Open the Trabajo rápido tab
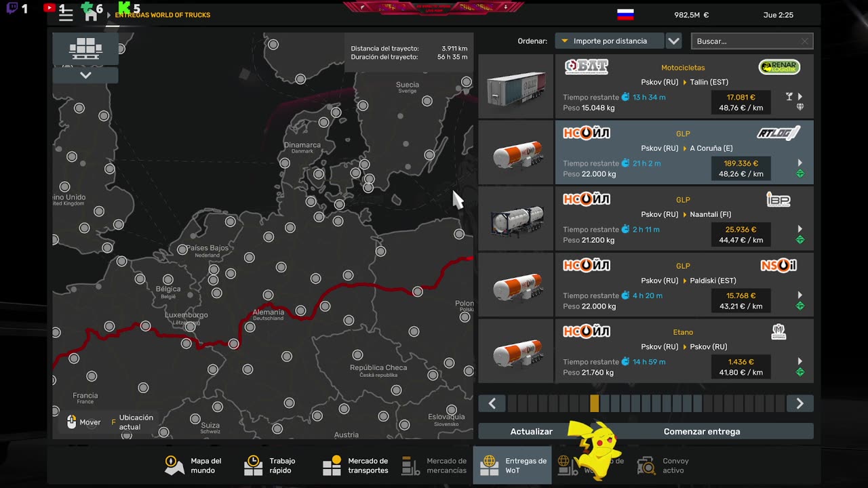This screenshot has height=488, width=868. pyautogui.click(x=271, y=466)
